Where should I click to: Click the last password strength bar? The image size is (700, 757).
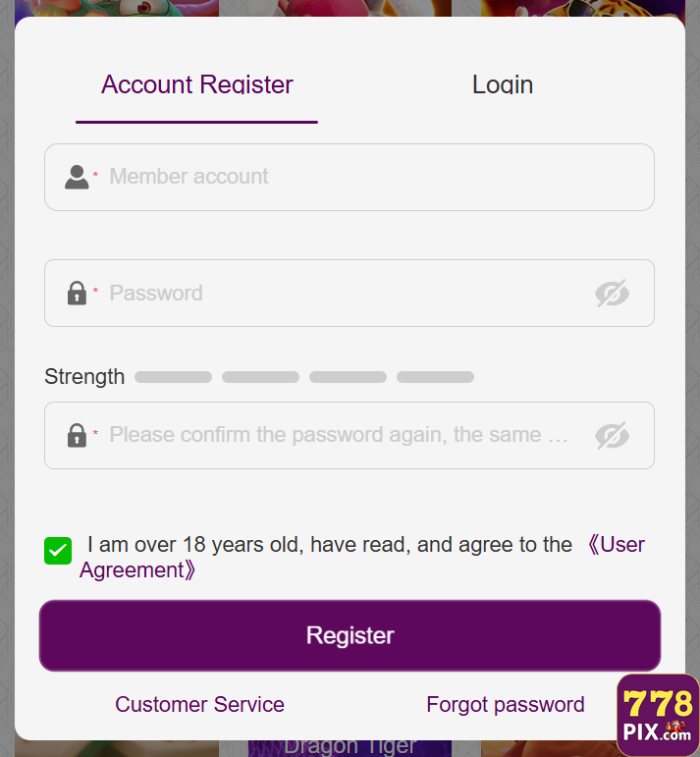click(435, 377)
